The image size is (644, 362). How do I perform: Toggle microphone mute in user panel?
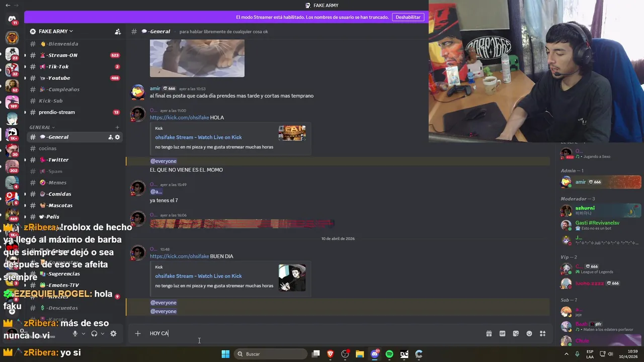pos(75,333)
